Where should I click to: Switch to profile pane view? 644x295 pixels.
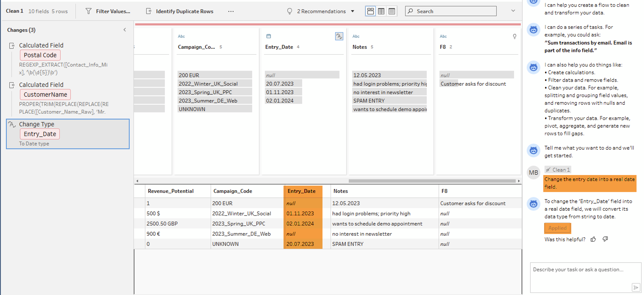click(x=370, y=11)
